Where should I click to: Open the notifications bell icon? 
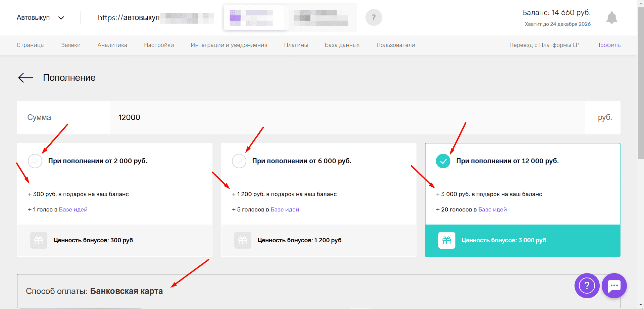[612, 17]
